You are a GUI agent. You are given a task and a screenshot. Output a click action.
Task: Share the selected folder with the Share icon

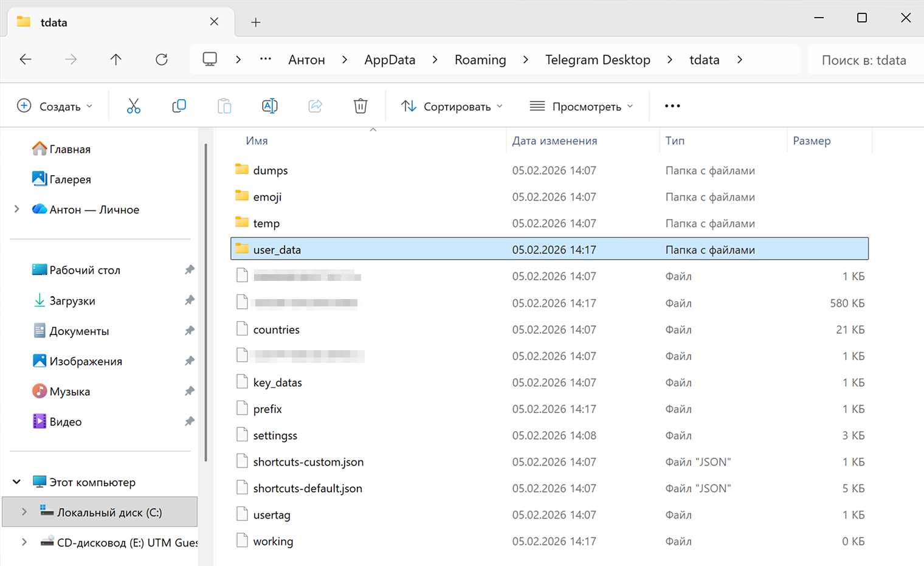[x=315, y=105]
